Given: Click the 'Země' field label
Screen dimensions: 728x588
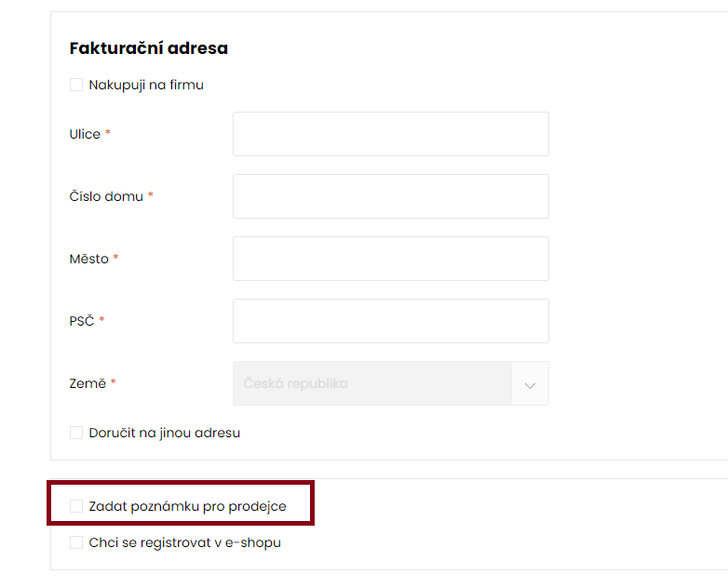Looking at the screenshot, I should [x=88, y=383].
